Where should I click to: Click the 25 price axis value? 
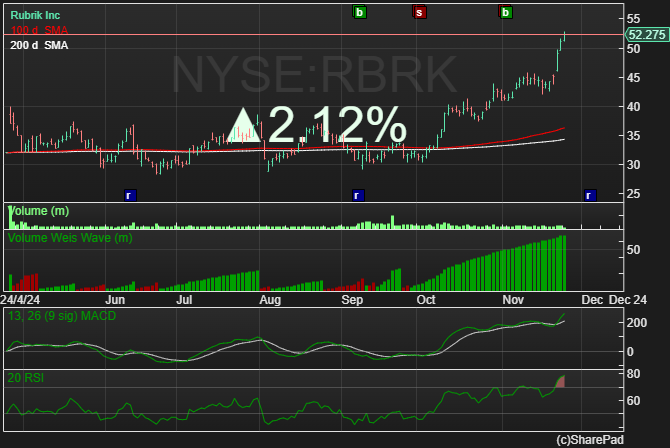pyautogui.click(x=633, y=194)
